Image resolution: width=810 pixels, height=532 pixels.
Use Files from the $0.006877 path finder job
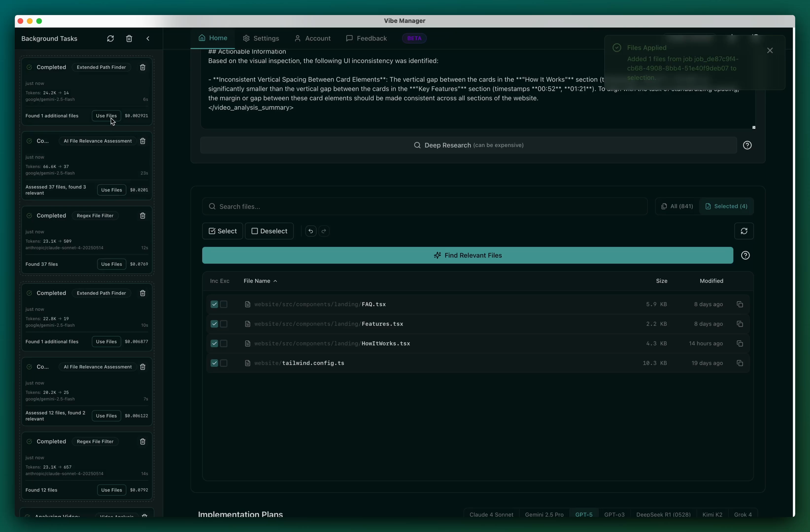click(106, 342)
